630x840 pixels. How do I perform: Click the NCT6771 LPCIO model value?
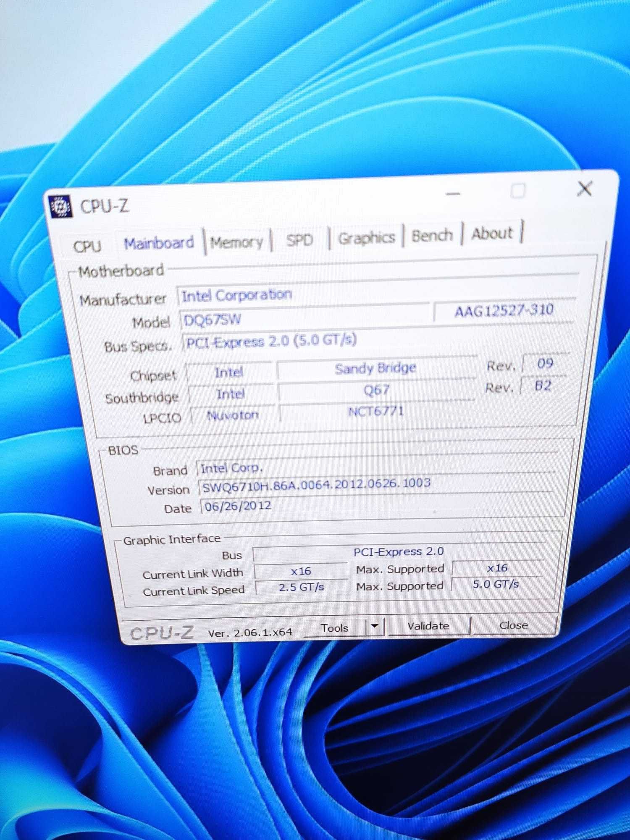point(376,411)
